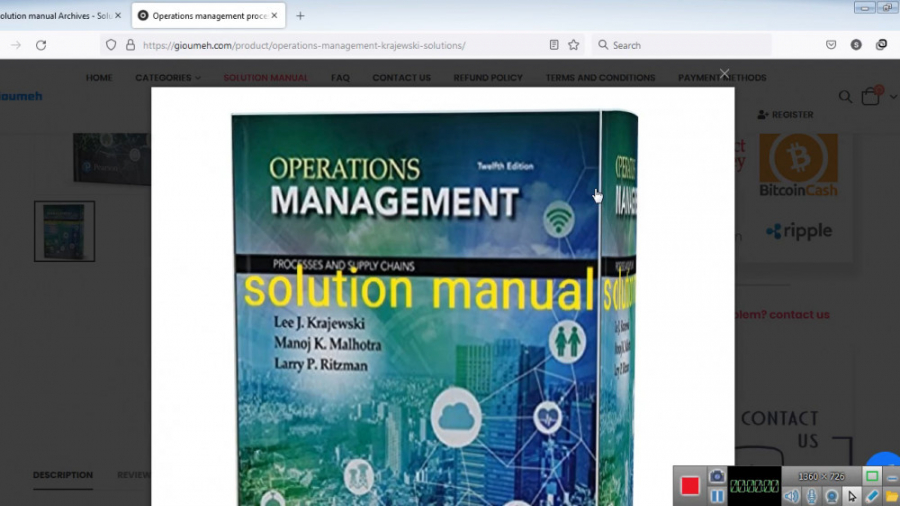Image resolution: width=900 pixels, height=506 pixels.
Task: Toggle speaker audio capture in recorder
Action: pyautogui.click(x=791, y=496)
